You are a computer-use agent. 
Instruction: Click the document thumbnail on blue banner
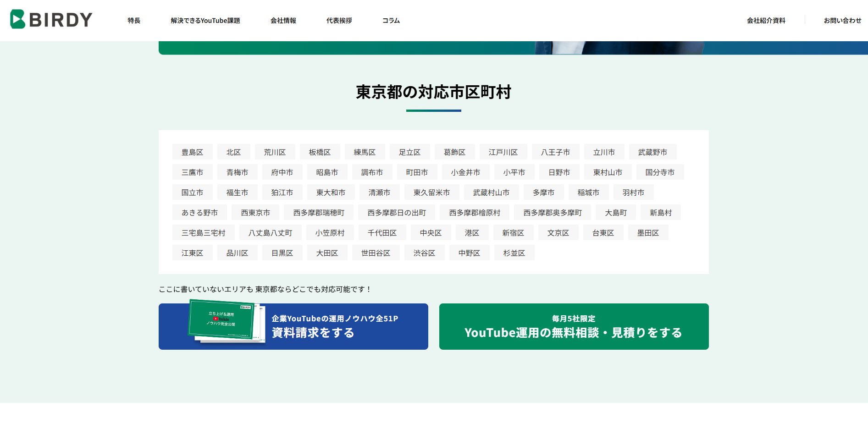(226, 320)
